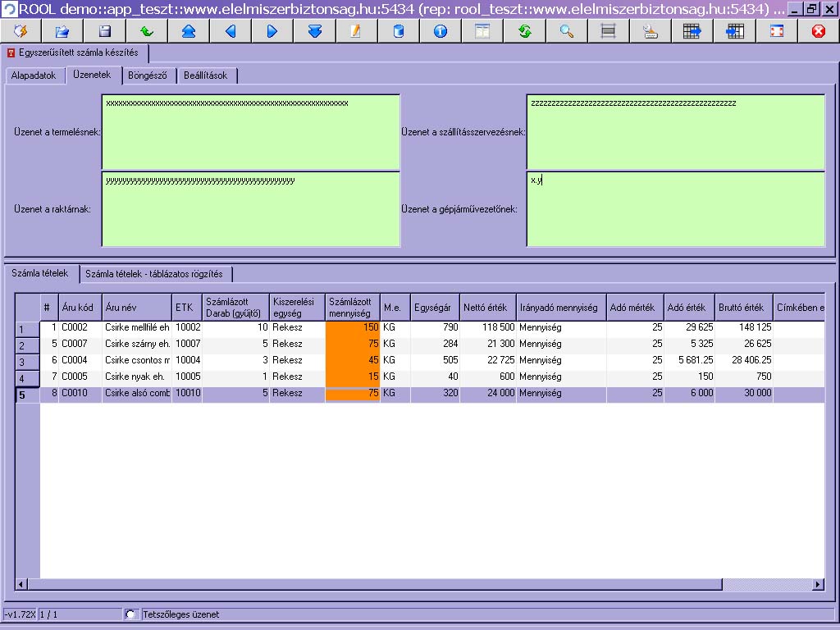Click the magnifying glass search icon

pos(566,31)
